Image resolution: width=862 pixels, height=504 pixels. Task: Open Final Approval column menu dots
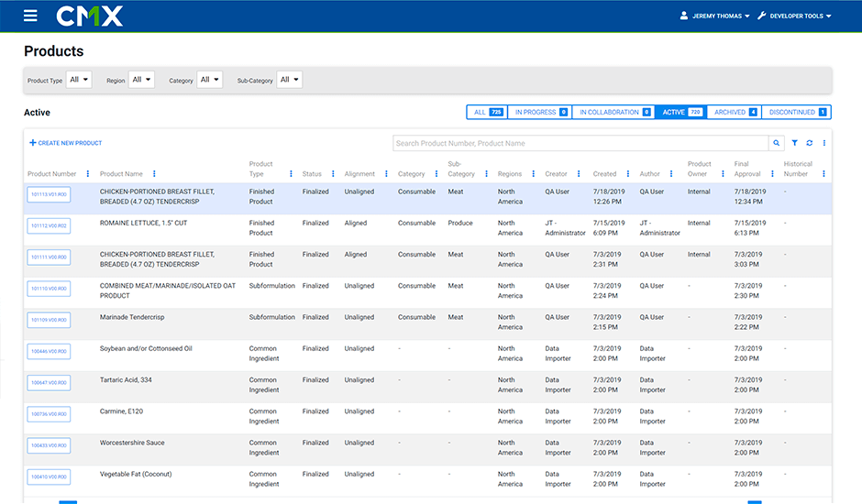click(x=772, y=174)
